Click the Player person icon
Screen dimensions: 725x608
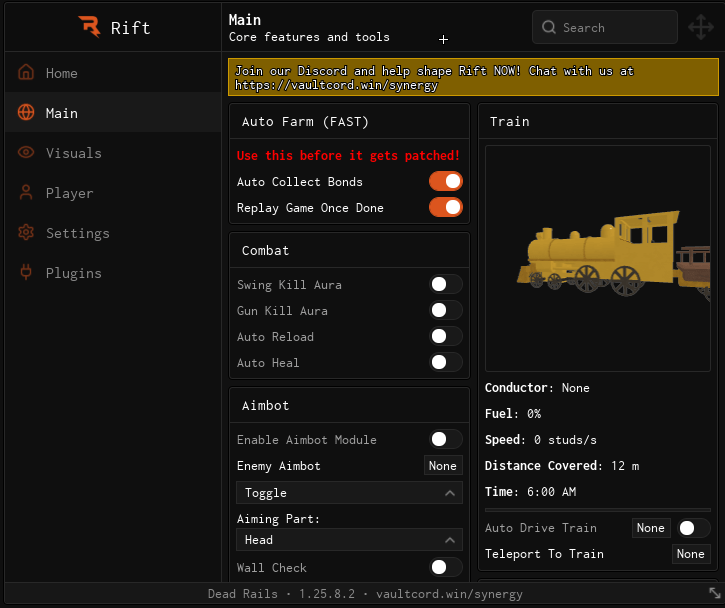pos(26,192)
